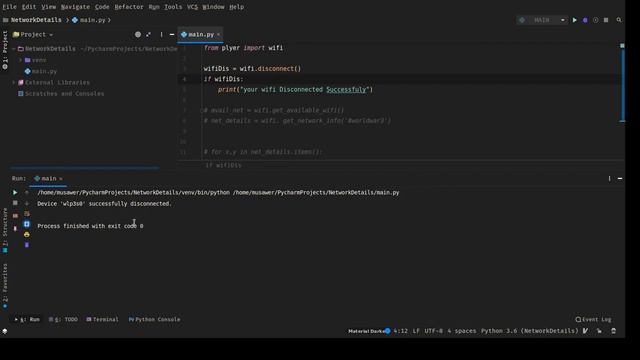Click line 4 code 'if wifiDis:'
Screen dimensions: 640x360
point(223,79)
